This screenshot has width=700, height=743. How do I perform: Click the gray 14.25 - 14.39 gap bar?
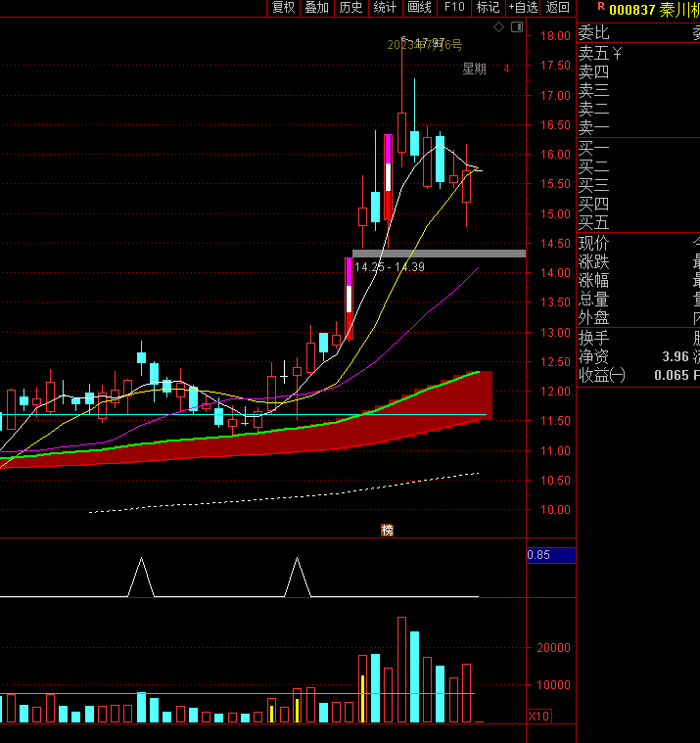439,254
